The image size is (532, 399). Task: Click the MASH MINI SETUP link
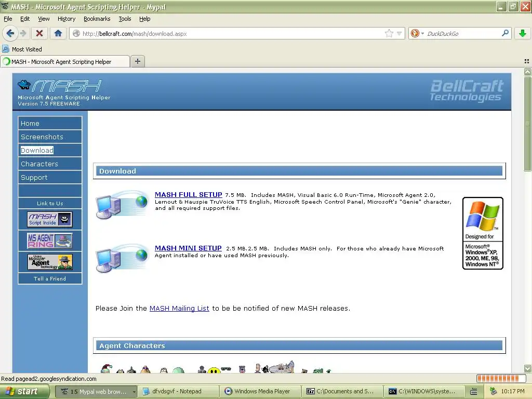188,248
